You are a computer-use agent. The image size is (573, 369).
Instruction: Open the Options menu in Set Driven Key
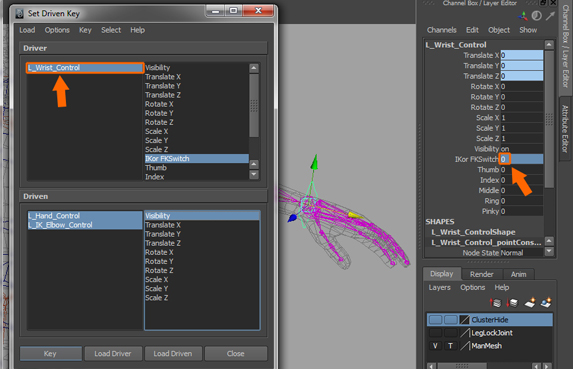click(x=57, y=30)
